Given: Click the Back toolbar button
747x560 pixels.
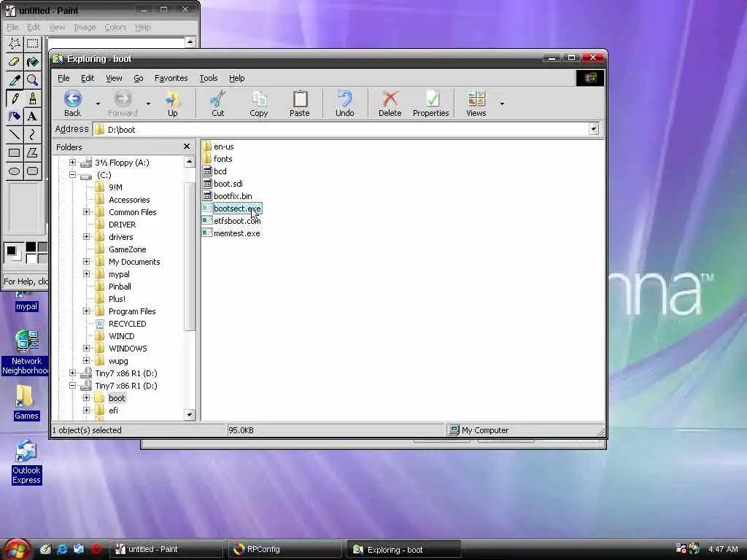Looking at the screenshot, I should click(x=72, y=104).
